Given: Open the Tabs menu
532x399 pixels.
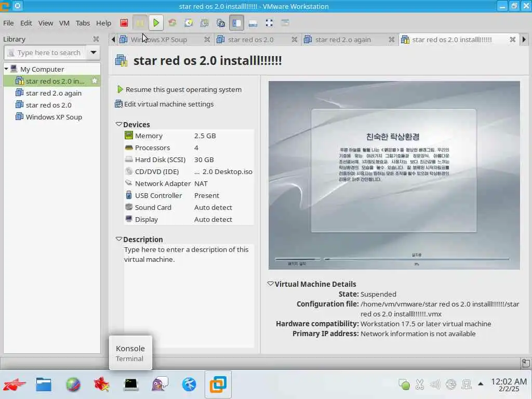Looking at the screenshot, I should click(x=83, y=23).
